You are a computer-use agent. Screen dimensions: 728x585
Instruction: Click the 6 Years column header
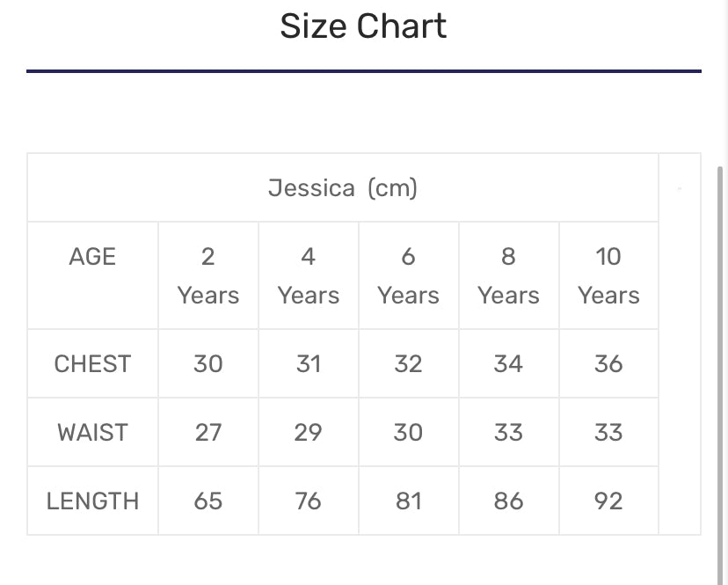408,275
